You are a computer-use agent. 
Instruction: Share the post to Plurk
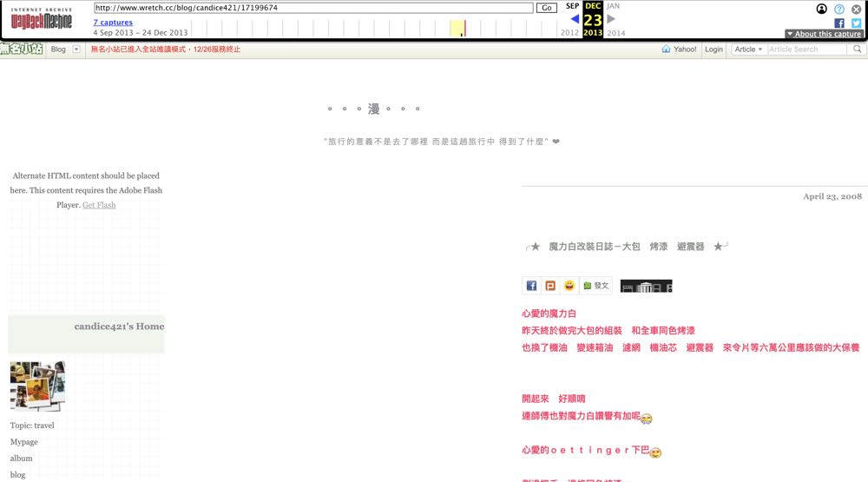[550, 286]
